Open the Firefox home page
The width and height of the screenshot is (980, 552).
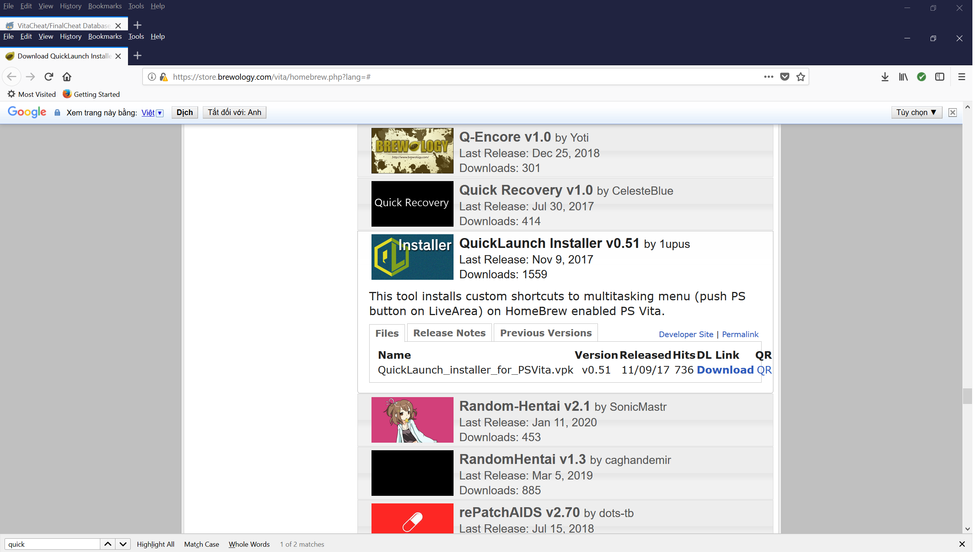coord(67,77)
